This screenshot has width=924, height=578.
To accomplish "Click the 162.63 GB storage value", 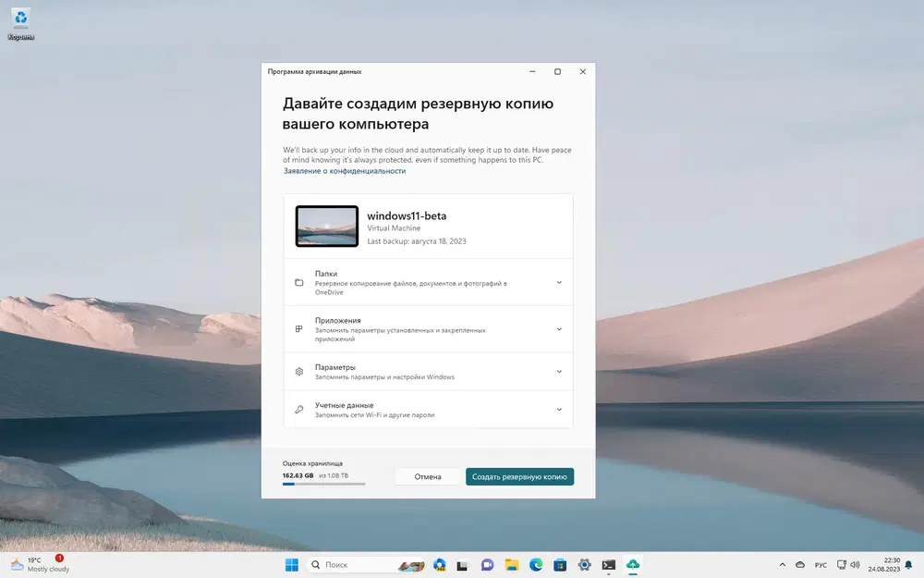I will pos(298,475).
